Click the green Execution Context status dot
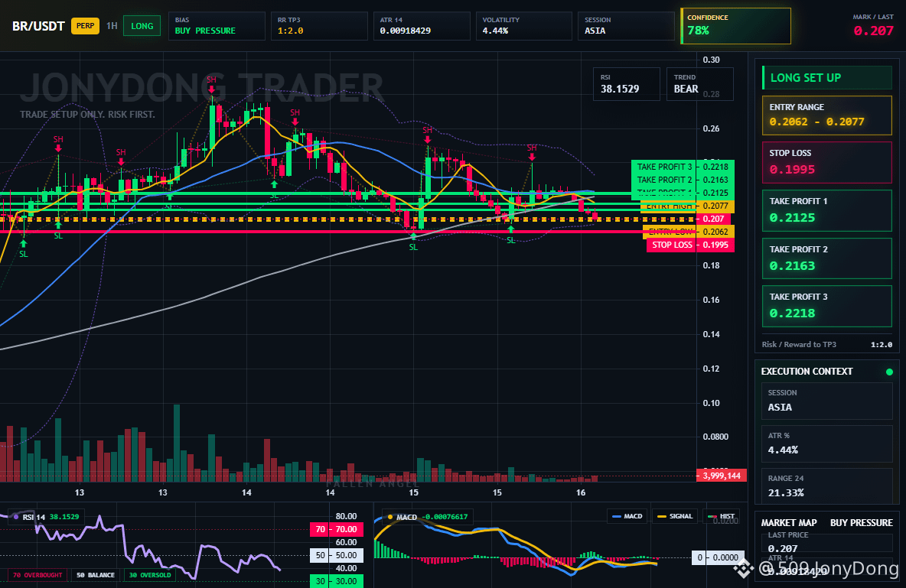 click(x=889, y=372)
